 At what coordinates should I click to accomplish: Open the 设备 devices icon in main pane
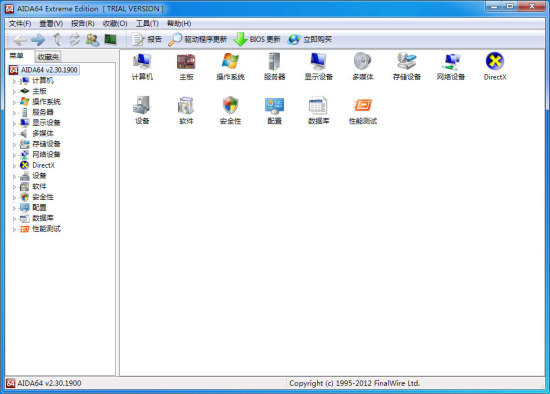(142, 105)
